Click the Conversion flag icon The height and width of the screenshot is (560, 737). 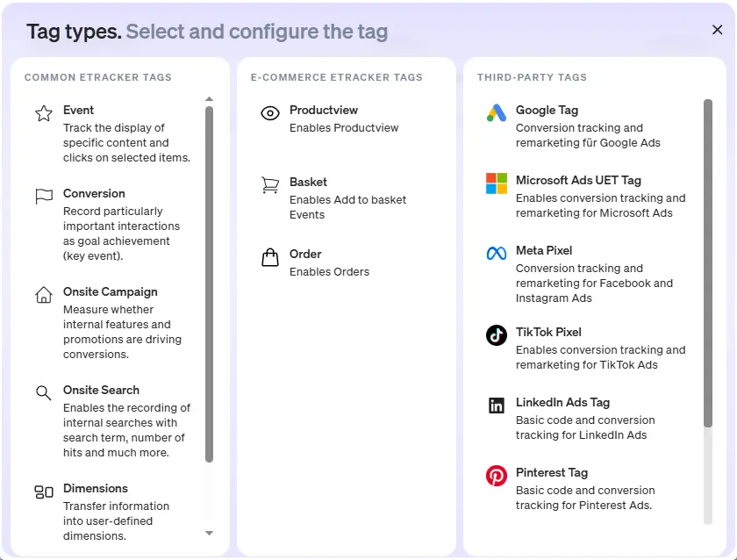[x=44, y=195]
